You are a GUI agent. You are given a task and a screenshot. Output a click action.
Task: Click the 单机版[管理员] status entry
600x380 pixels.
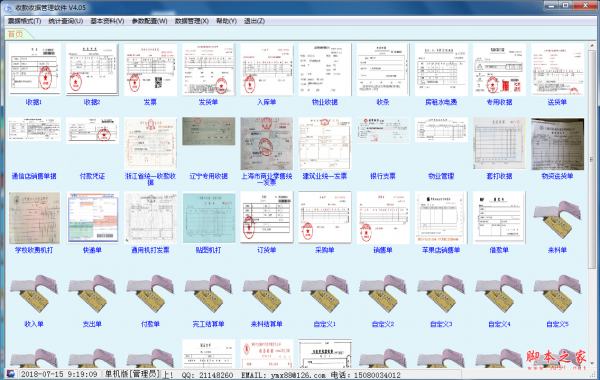tap(132, 374)
